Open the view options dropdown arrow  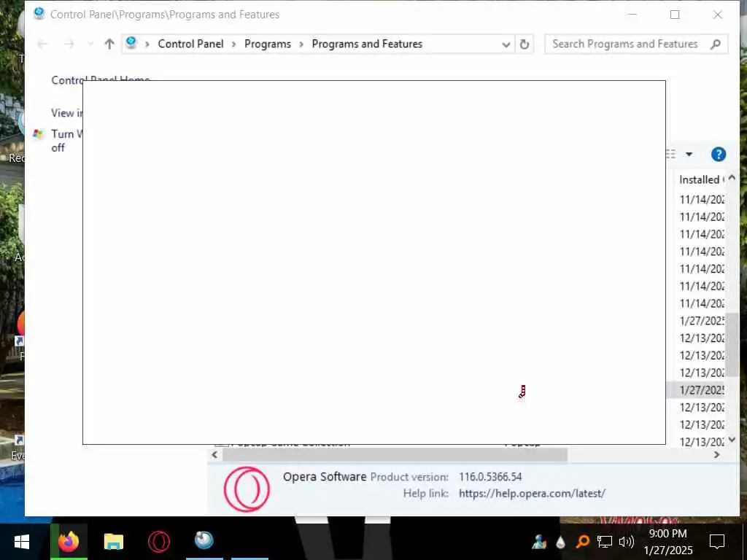tap(689, 155)
